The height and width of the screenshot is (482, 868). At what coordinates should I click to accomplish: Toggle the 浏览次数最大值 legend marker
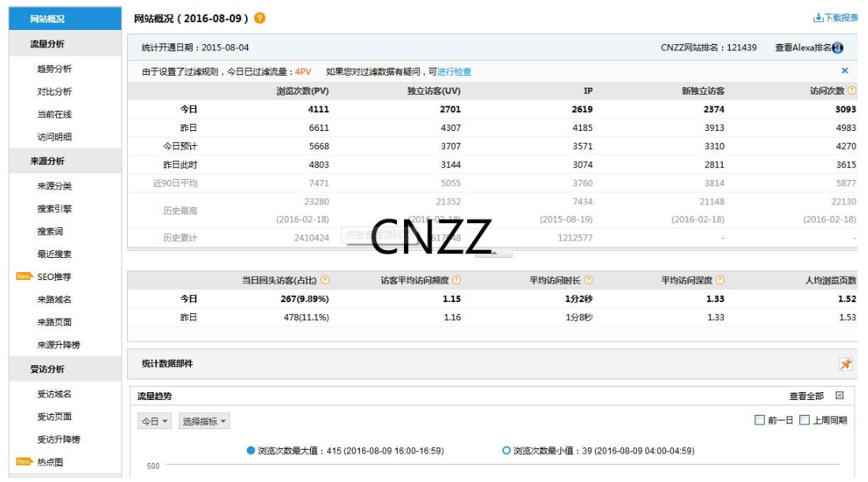click(251, 451)
